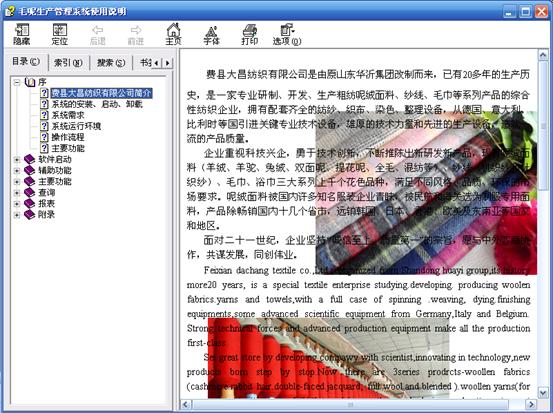Switch to the 索引(N) tab
Viewport: 553px width, 413px height.
tap(68, 63)
